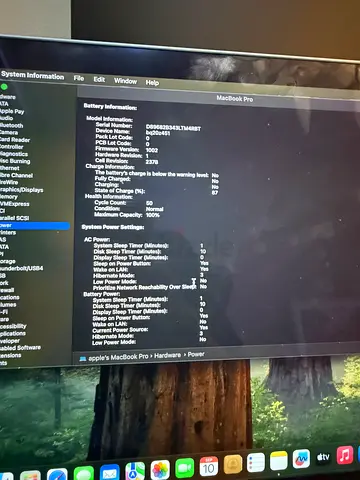The image size is (360, 480).
Task: Open Maps from the Dock
Action: pyautogui.click(x=135, y=471)
